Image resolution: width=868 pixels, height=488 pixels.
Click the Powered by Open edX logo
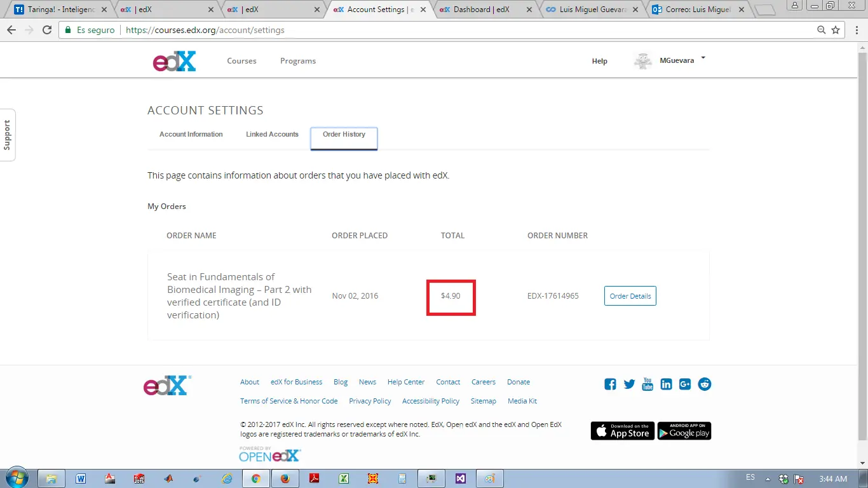(x=270, y=454)
